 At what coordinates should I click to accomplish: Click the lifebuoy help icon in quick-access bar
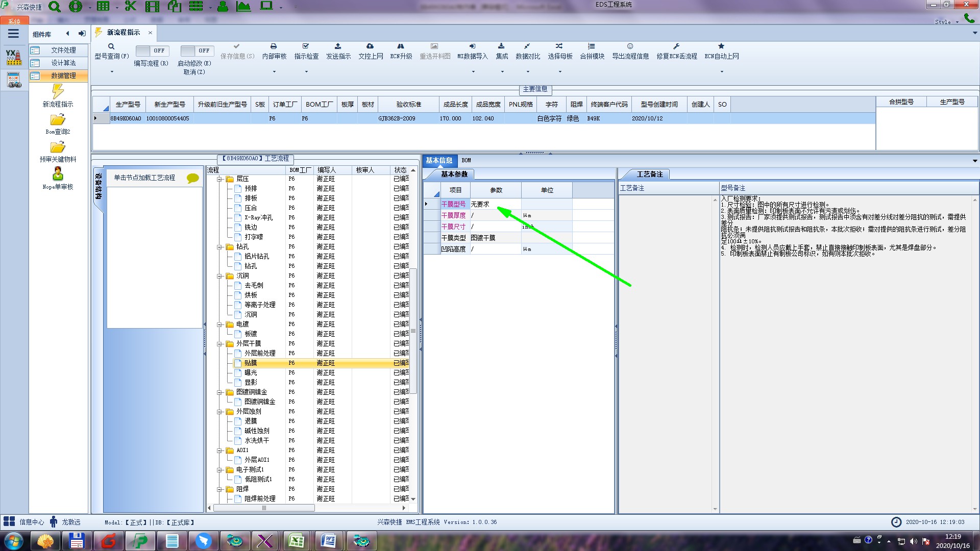tap(76, 6)
